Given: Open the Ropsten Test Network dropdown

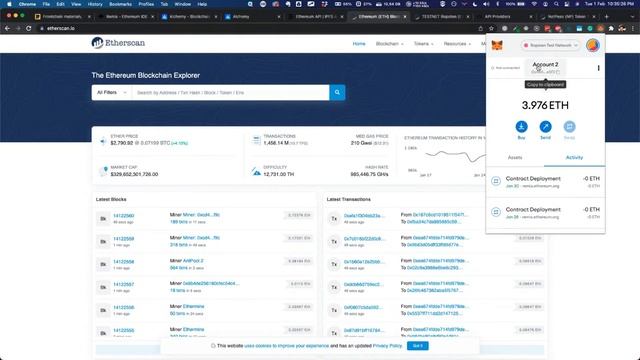Looking at the screenshot, I should (551, 45).
